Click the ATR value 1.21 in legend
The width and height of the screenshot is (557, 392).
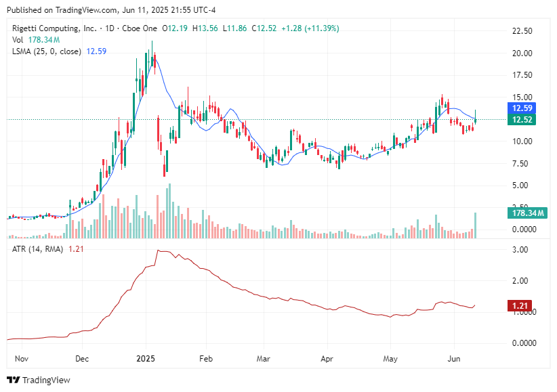[76, 249]
